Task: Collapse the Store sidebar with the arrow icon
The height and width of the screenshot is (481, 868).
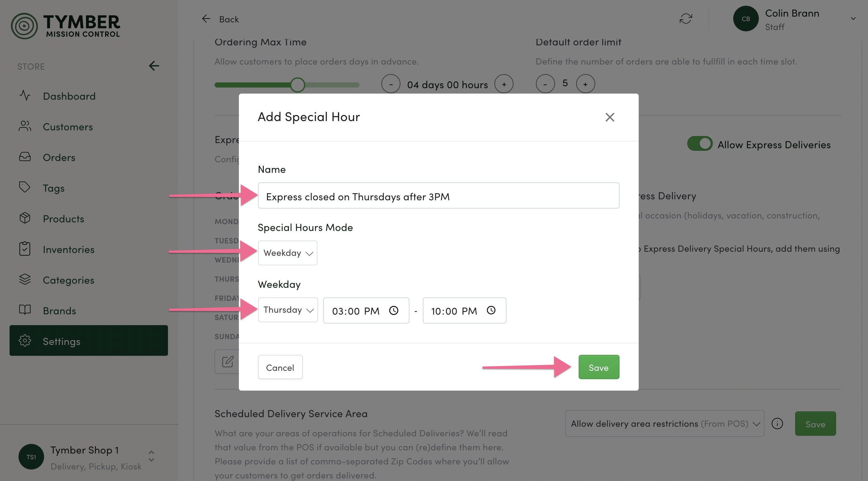Action: pyautogui.click(x=154, y=66)
